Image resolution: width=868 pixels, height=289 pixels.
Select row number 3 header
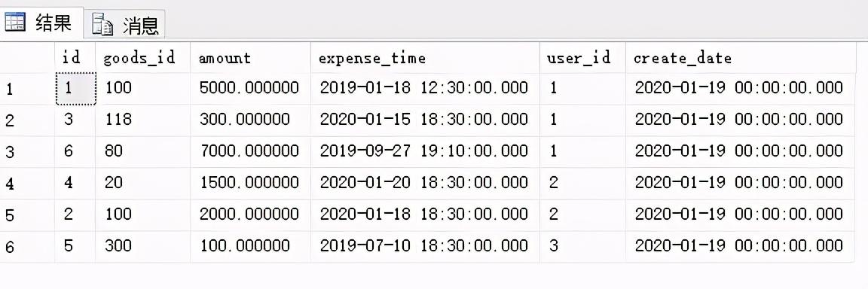pyautogui.click(x=27, y=152)
